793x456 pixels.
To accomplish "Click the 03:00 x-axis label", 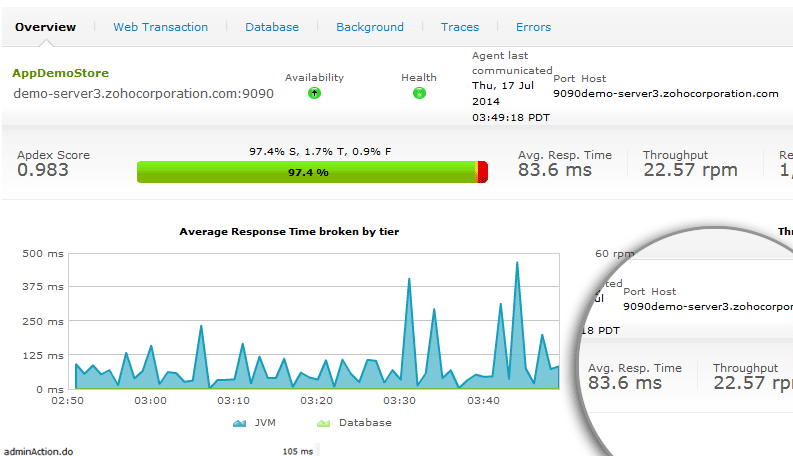I will (150, 401).
